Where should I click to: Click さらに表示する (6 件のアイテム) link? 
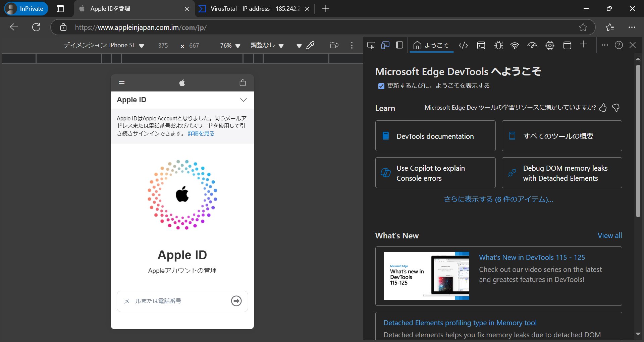tap(498, 199)
